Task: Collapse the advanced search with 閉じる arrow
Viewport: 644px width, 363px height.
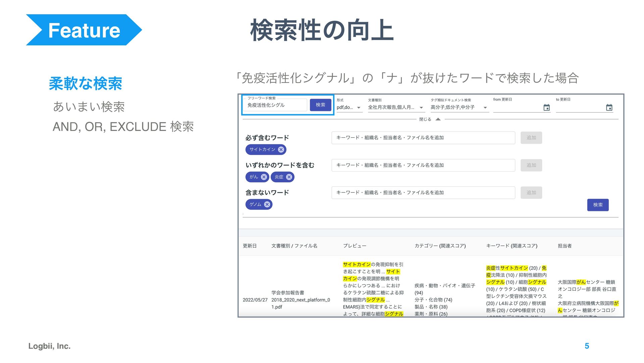Action: click(x=438, y=120)
